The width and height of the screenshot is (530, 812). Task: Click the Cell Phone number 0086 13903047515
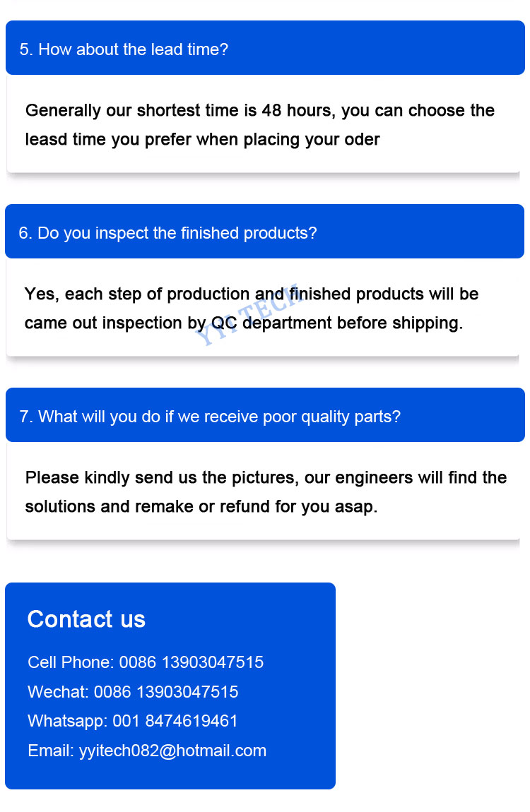click(x=191, y=662)
